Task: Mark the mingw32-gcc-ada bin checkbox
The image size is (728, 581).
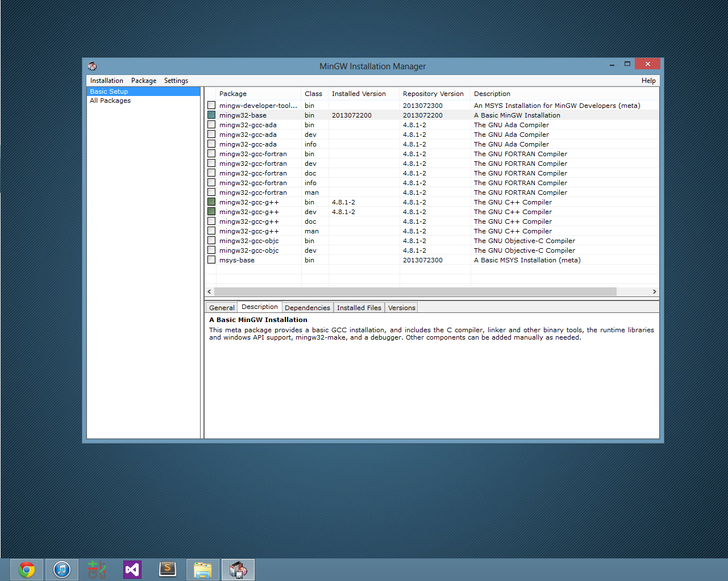Action: pos(211,124)
